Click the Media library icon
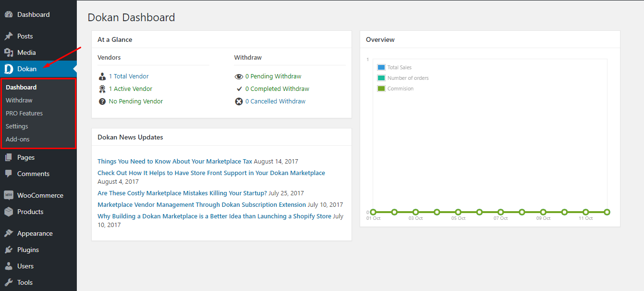 pyautogui.click(x=9, y=52)
